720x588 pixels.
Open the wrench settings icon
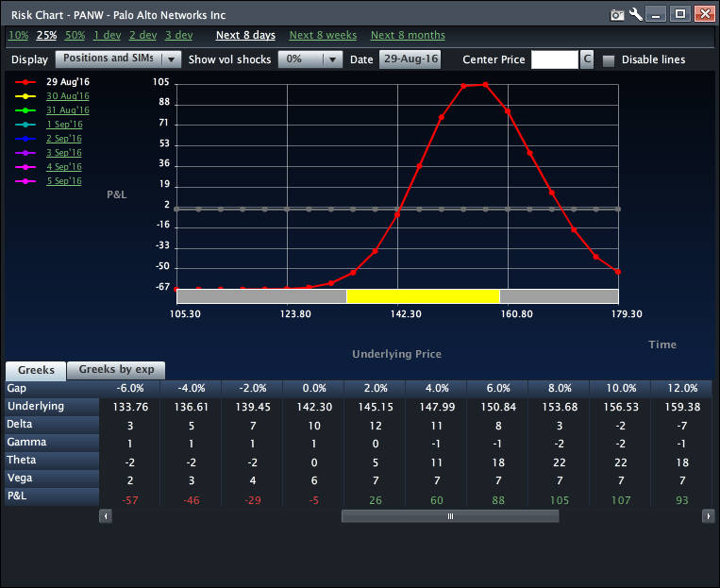point(636,14)
